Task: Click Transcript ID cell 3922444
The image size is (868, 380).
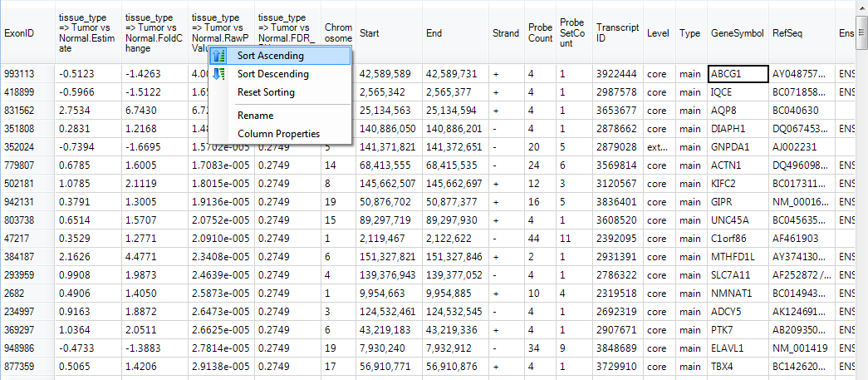Action: [x=618, y=73]
